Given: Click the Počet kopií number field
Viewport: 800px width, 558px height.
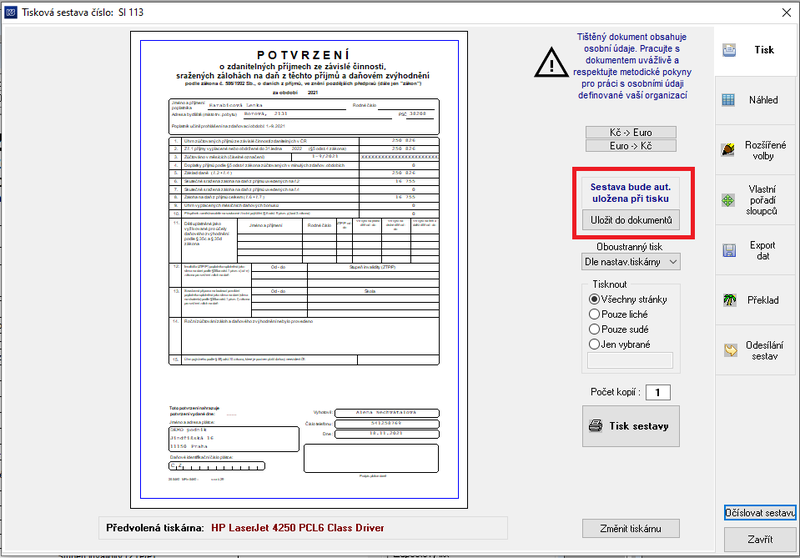Looking at the screenshot, I should click(658, 392).
